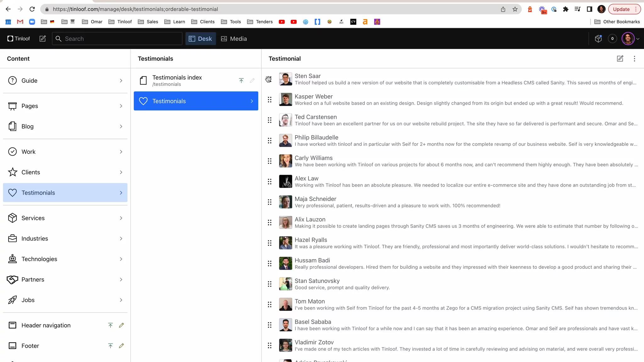
Task: Click the Technologies robot icon
Action: point(12,259)
